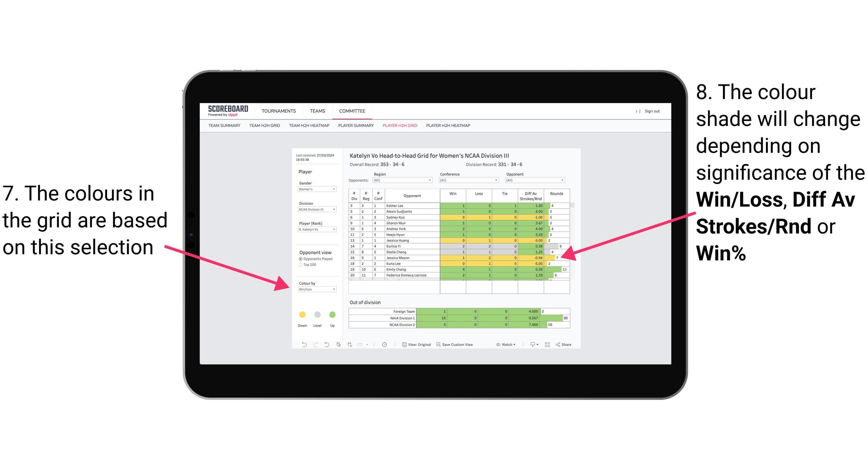Select Opponents Played radio button

[299, 259]
